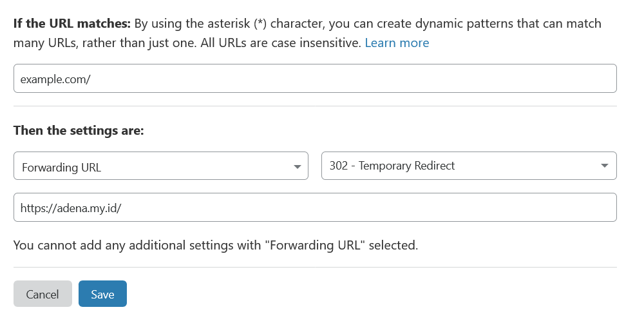The height and width of the screenshot is (323, 644).
Task: Click the 'adena.my.id' text in destination box
Action: coord(87,208)
